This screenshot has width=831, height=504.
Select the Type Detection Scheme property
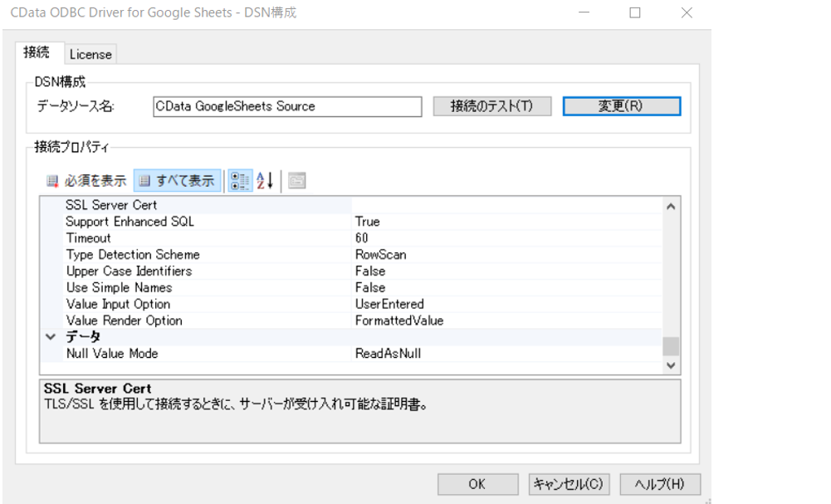(x=133, y=254)
